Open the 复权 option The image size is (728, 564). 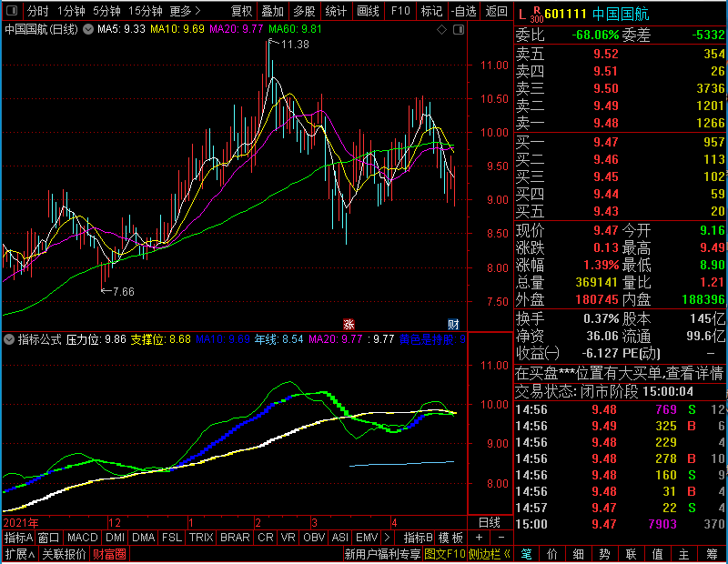tap(241, 11)
